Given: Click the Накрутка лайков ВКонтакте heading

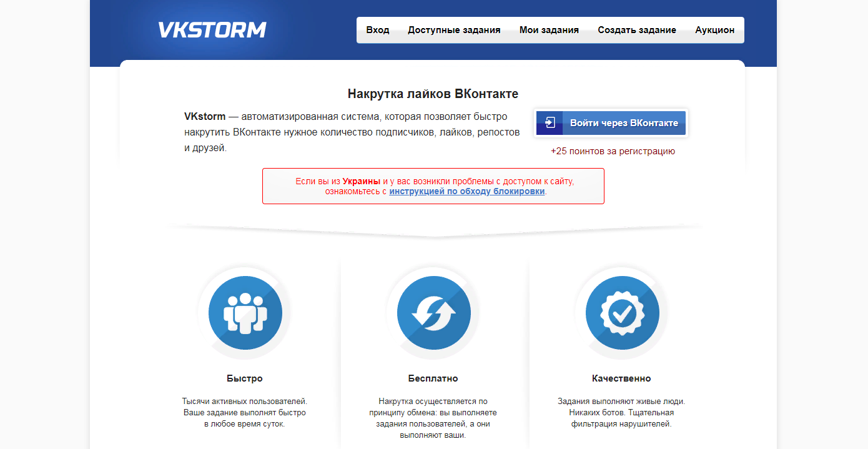Looking at the screenshot, I should point(433,94).
